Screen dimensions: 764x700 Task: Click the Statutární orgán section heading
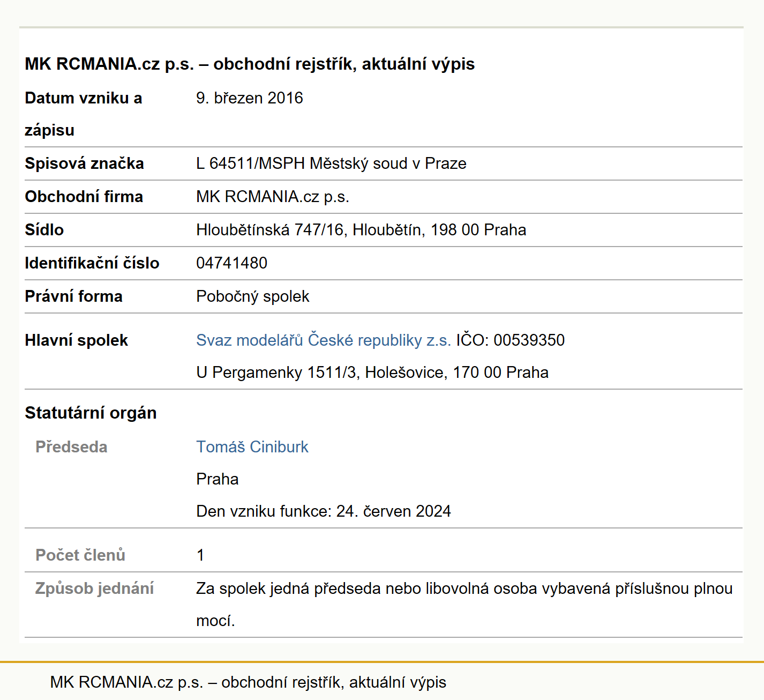pos(91,413)
